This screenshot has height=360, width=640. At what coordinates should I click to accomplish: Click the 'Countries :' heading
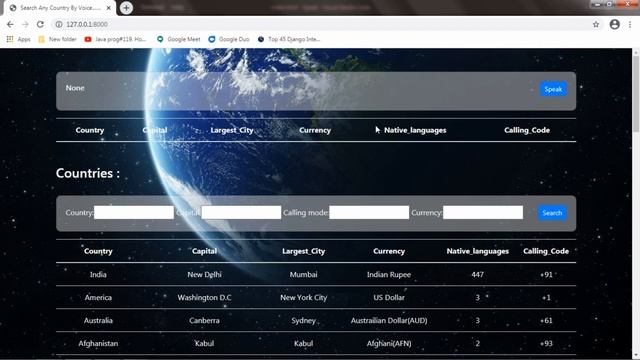[88, 173]
